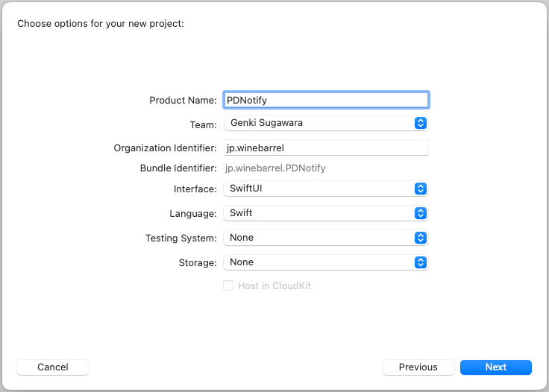The width and height of the screenshot is (549, 392).
Task: Click the blue chevron icon on Interface selector
Action: tap(421, 189)
